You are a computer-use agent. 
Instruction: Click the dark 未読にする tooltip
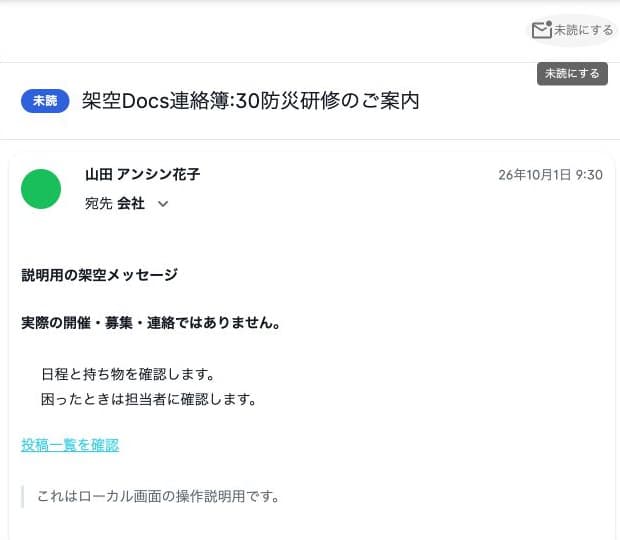[x=572, y=74]
